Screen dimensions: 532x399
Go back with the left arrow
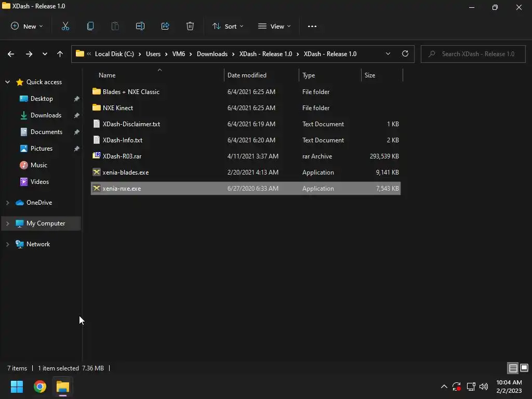point(11,54)
